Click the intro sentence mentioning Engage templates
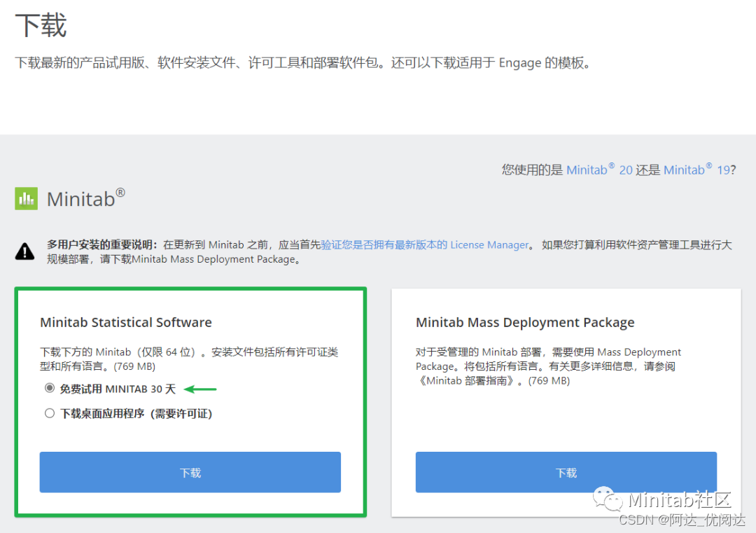Viewport: 756px width, 533px height. [303, 63]
